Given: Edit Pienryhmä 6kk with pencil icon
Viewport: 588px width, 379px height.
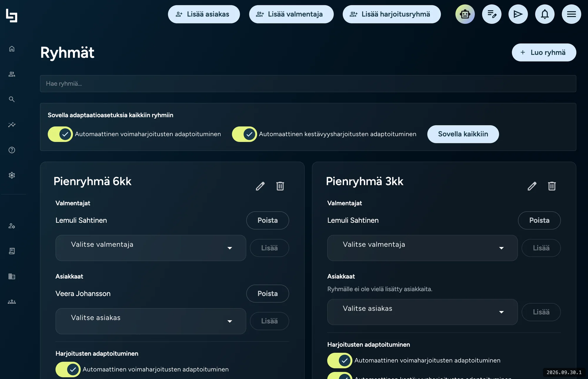Looking at the screenshot, I should point(260,186).
